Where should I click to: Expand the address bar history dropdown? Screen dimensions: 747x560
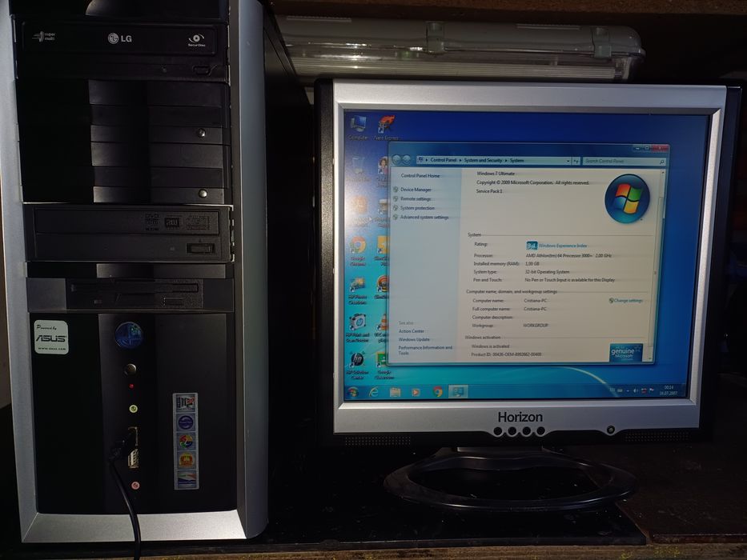pyautogui.click(x=568, y=162)
